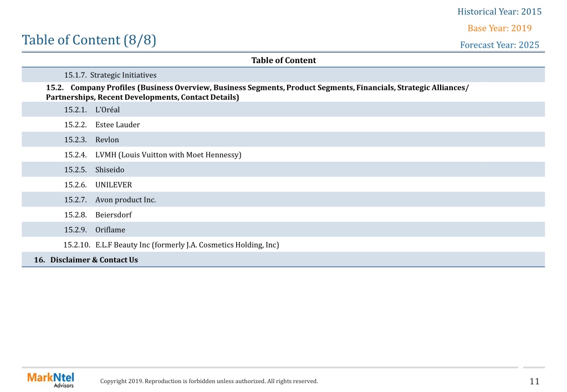This screenshot has height=392, width=567.
Task: Select the 15.2.9 Oriflame row
Action: [x=283, y=229]
